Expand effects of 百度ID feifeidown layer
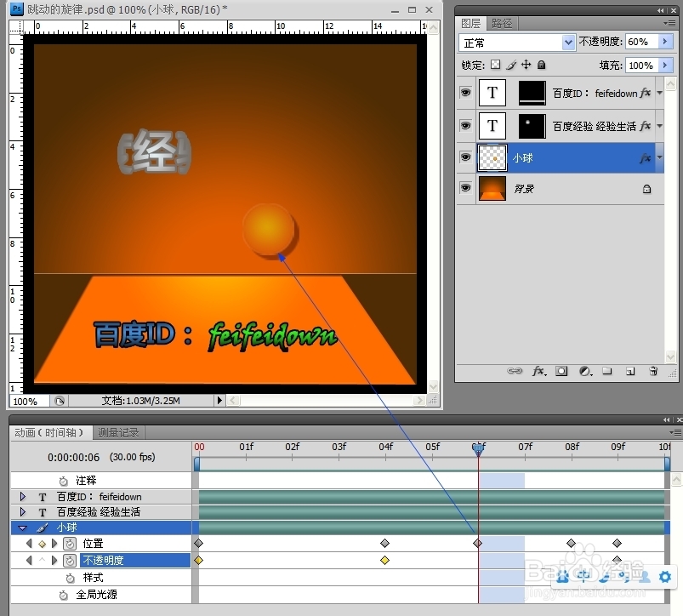The width and height of the screenshot is (683, 616). tap(659, 93)
